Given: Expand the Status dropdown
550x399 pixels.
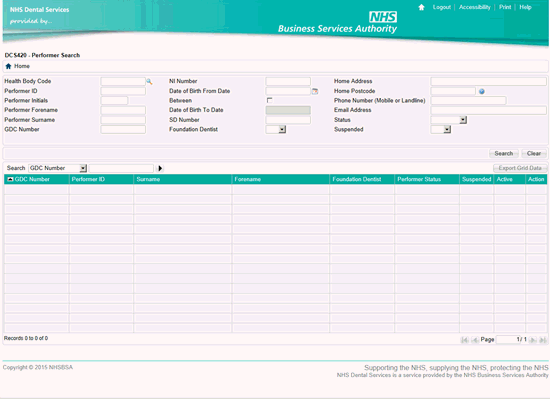Looking at the screenshot, I should (x=463, y=120).
